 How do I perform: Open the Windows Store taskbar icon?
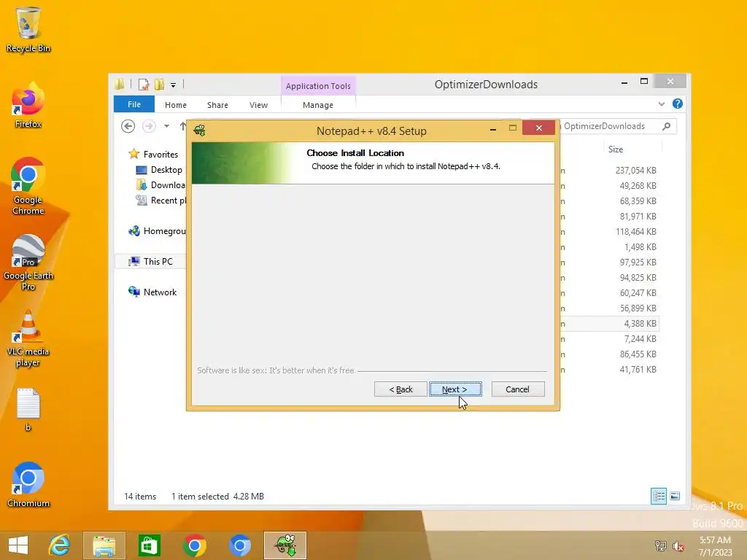pos(149,545)
